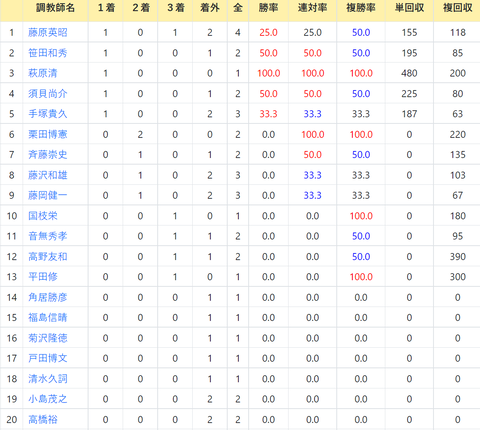Screen dimensions: 480x430
Task: Open trainer 斉藤崇史 link
Action: [x=48, y=155]
